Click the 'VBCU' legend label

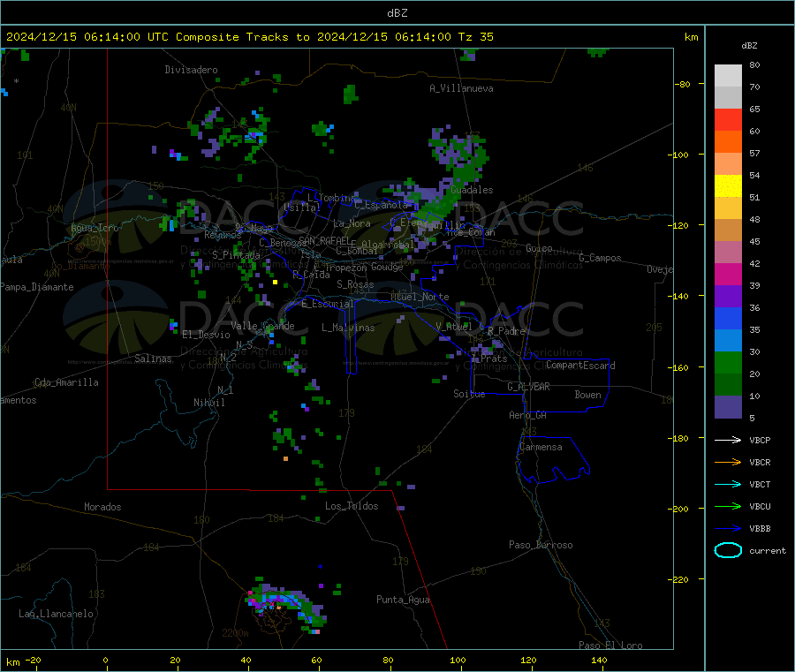(x=760, y=506)
